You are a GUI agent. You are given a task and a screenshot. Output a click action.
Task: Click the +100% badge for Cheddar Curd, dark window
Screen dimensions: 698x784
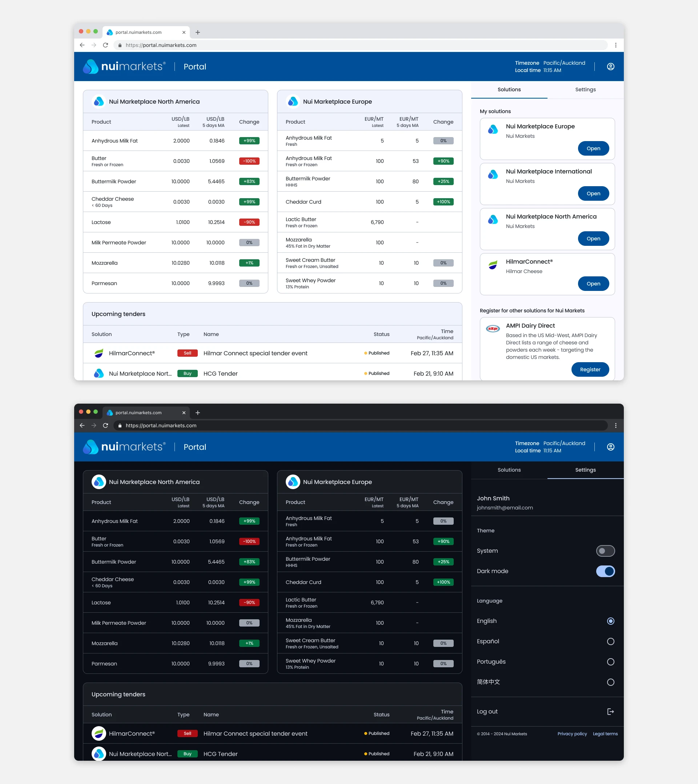pos(444,582)
